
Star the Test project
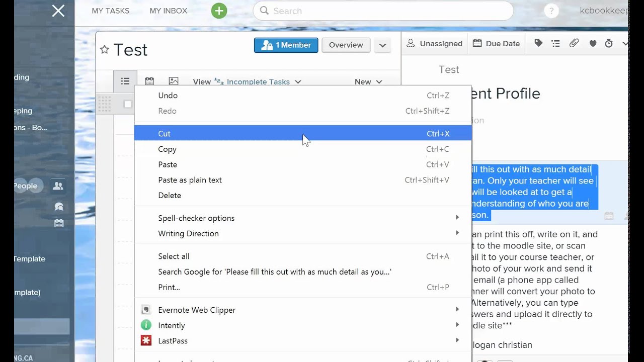[x=104, y=49]
